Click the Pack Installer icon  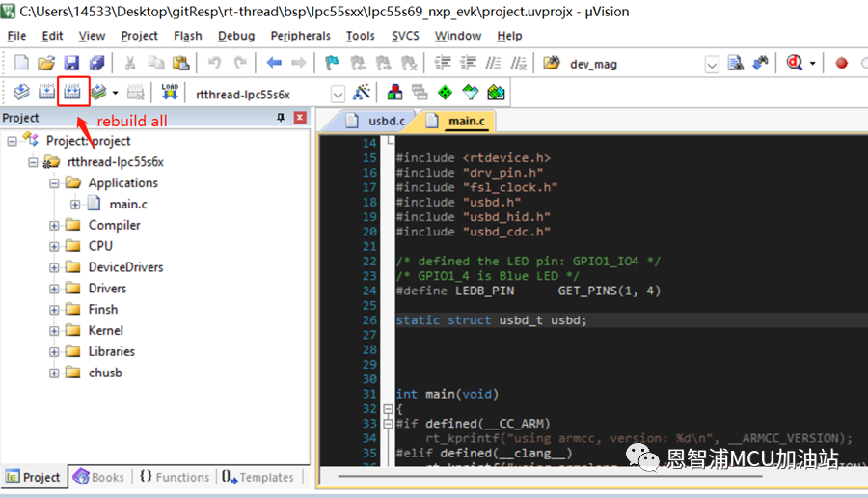pos(496,93)
